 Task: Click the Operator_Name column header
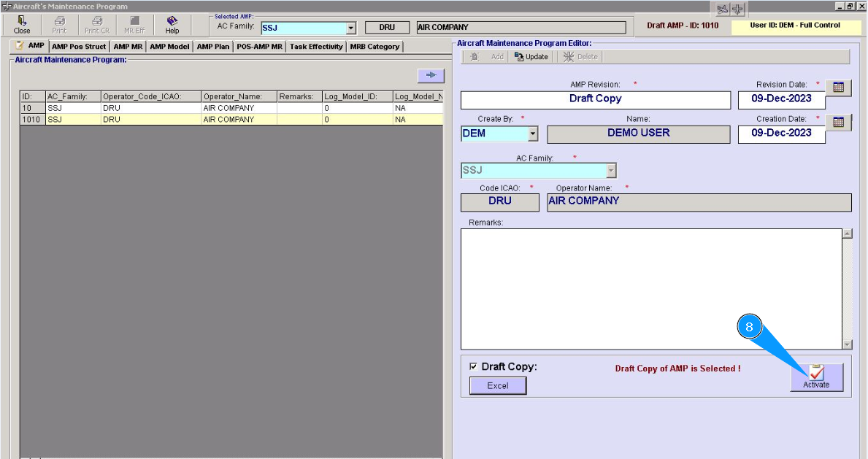point(239,96)
